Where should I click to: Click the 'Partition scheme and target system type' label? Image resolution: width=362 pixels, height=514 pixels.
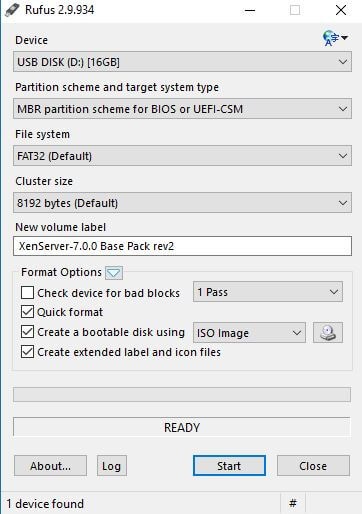tap(117, 88)
